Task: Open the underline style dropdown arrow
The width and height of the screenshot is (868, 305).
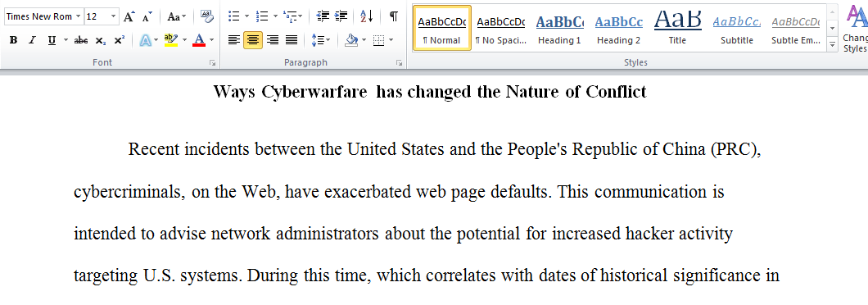Action: pos(66,40)
